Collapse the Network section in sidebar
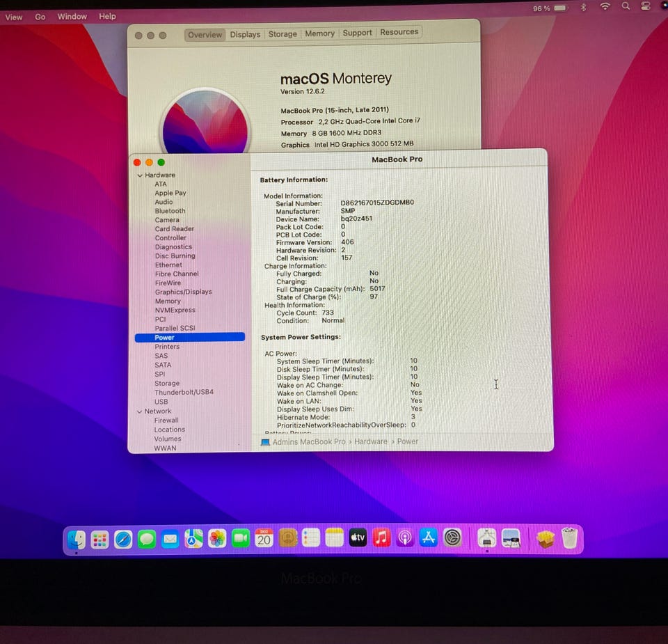This screenshot has width=668, height=644. click(x=139, y=411)
